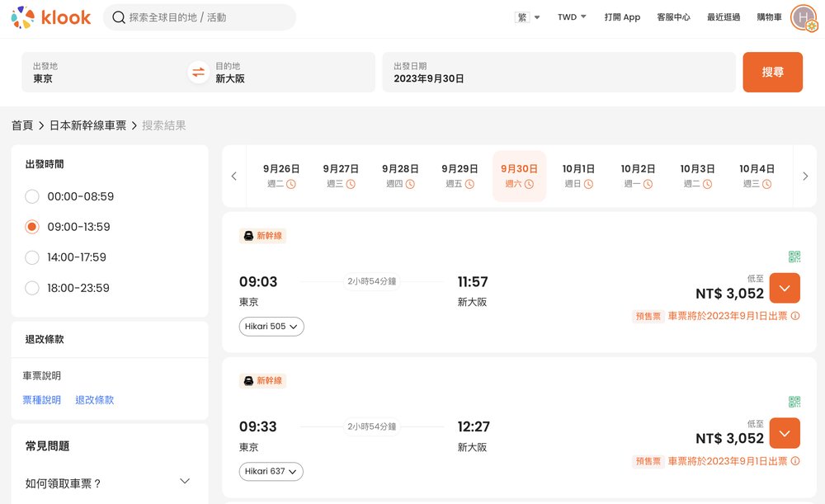Screen dimensions: 825x504
Task: Expand 如何領取車票 FAQ question
Action: 184,482
